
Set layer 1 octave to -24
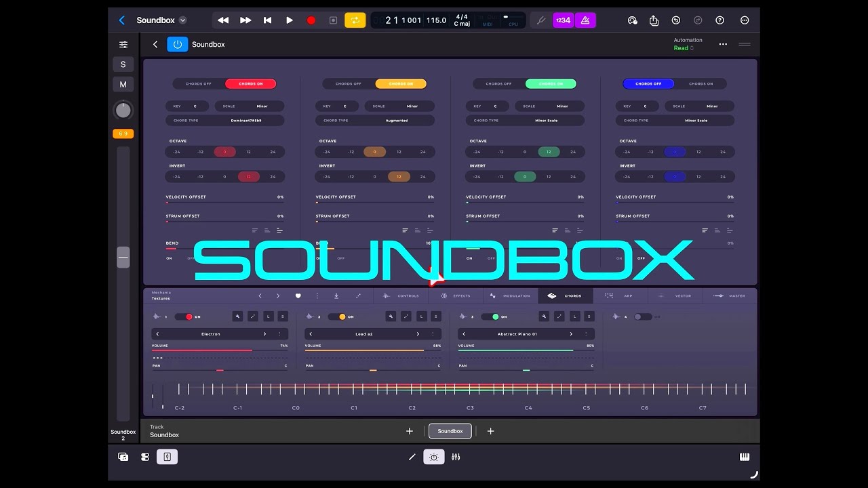tap(176, 152)
